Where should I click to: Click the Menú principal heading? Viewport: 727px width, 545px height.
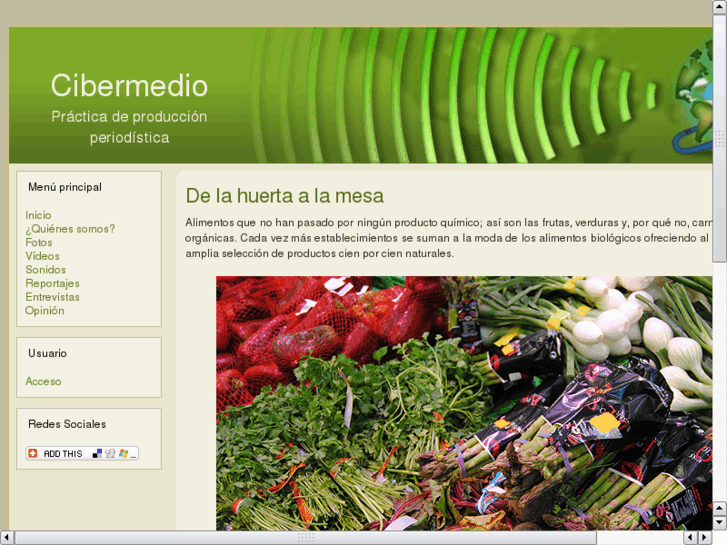(65, 187)
